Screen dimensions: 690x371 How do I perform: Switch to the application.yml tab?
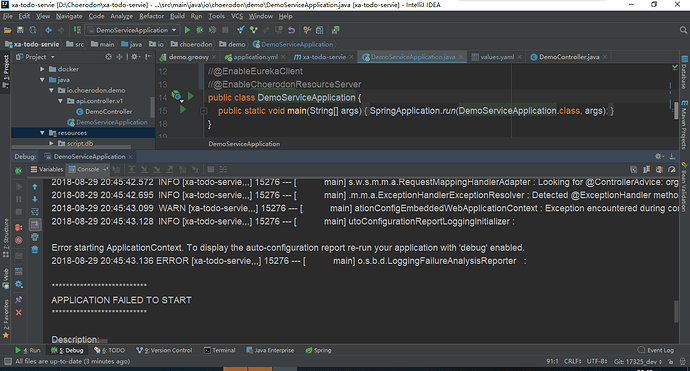[x=255, y=57]
